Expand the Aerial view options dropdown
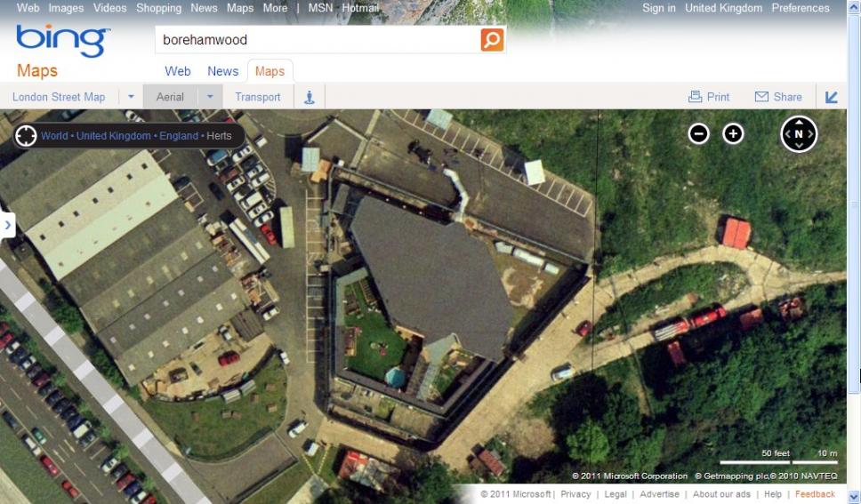Screen dimensions: 861x504 coord(210,97)
